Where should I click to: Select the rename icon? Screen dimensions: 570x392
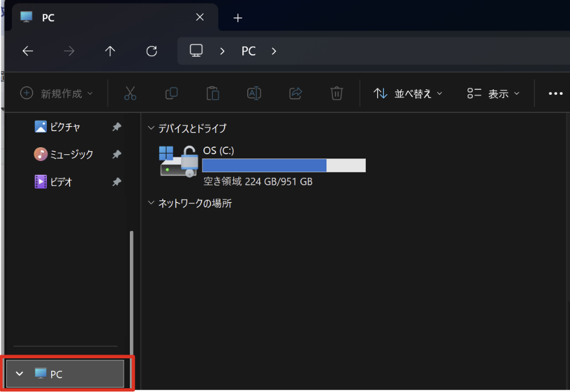(254, 94)
